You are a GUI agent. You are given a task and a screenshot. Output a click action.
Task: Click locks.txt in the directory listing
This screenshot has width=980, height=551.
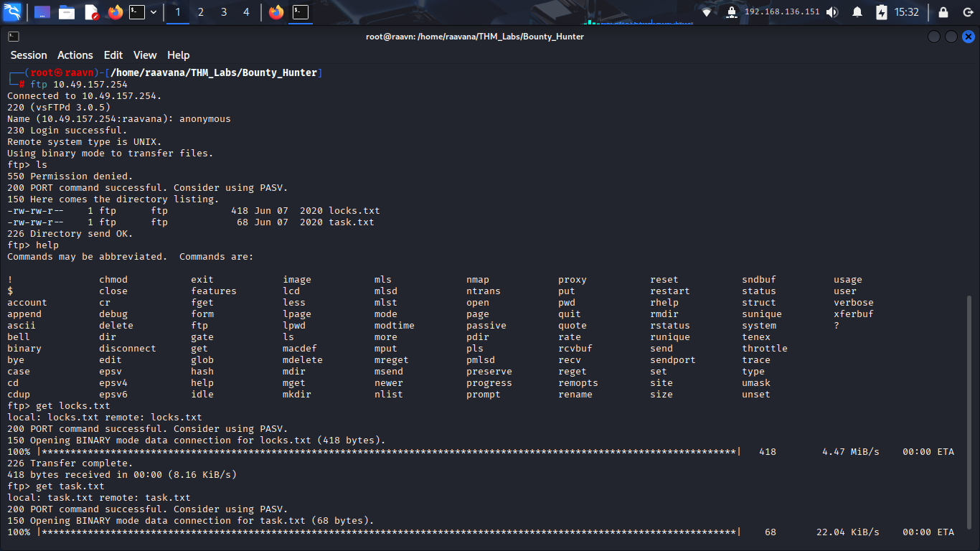click(354, 211)
